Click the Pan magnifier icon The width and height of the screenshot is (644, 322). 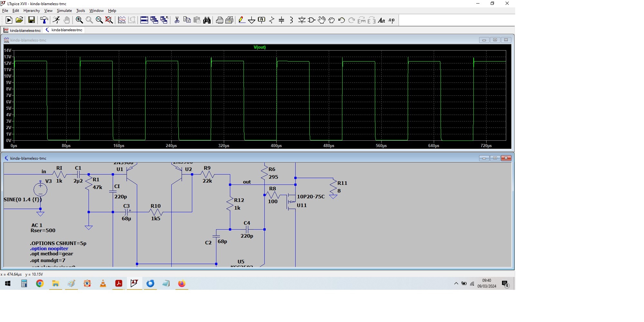coord(89,20)
